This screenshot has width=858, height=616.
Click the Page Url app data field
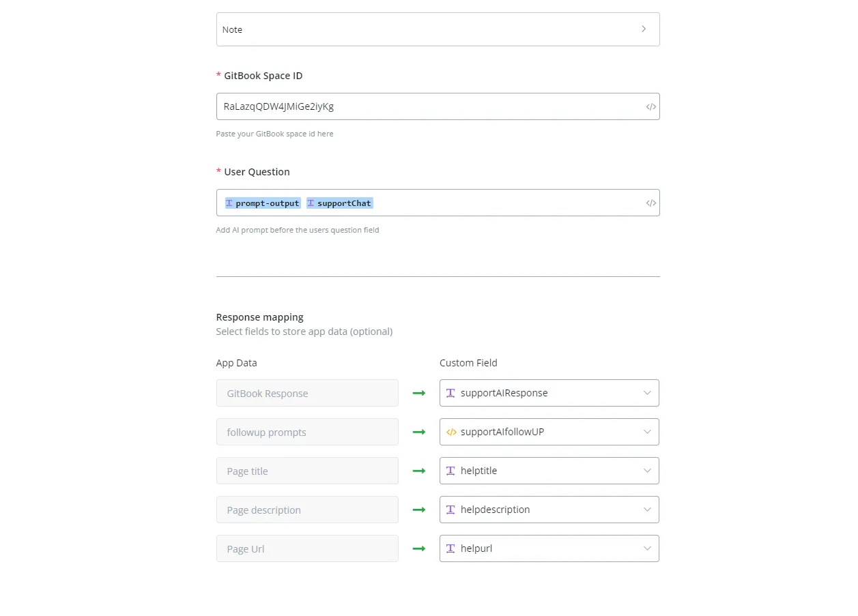(x=307, y=548)
